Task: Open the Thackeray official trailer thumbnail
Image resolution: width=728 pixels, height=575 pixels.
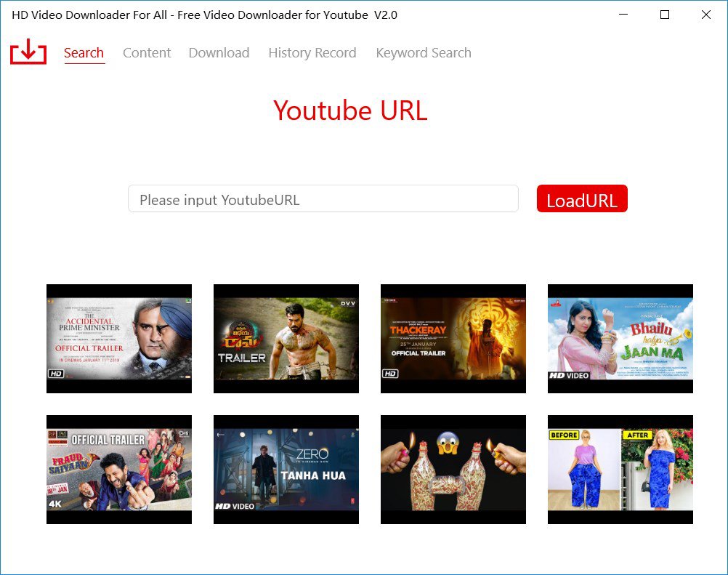Action: [453, 338]
